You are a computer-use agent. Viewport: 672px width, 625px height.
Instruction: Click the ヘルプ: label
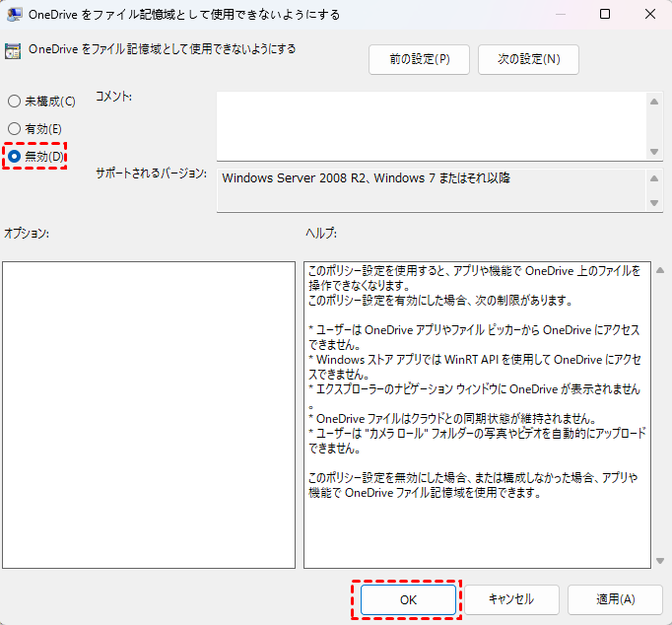click(321, 234)
